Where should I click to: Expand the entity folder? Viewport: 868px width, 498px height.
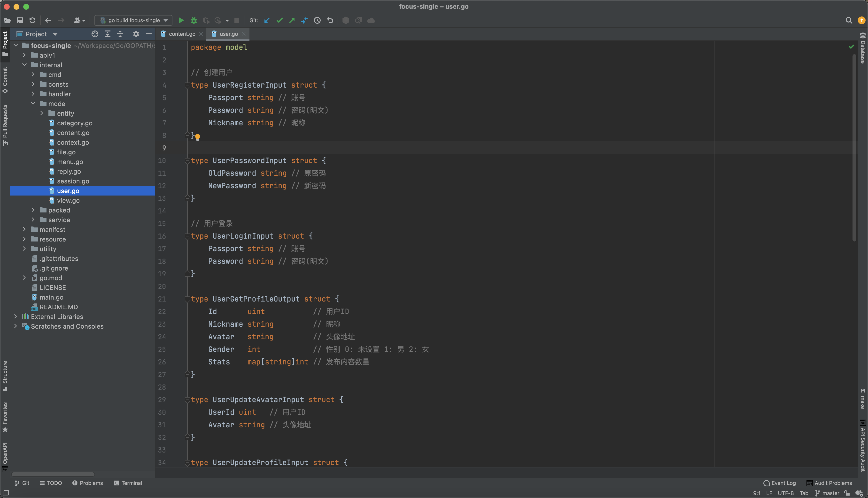42,113
